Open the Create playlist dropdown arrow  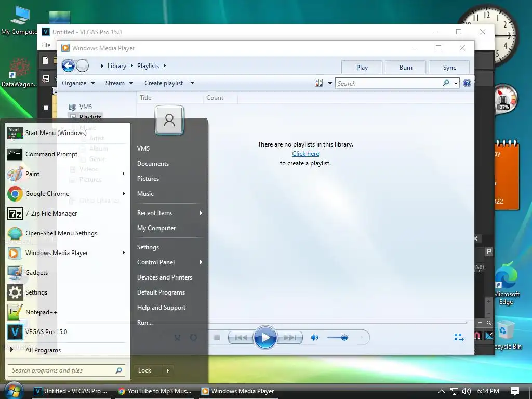(x=192, y=83)
